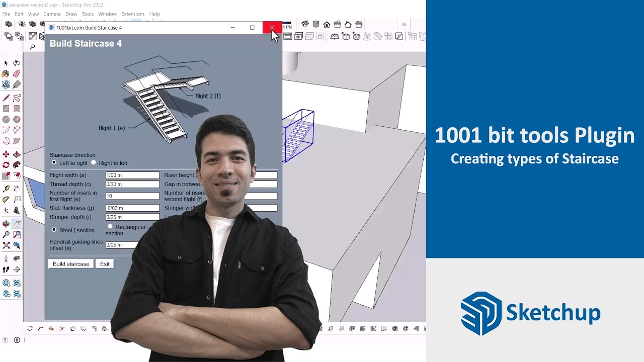Screen dimensions: 644x362
Task: Edit Number of risers in first flight field
Action: [x=132, y=196]
